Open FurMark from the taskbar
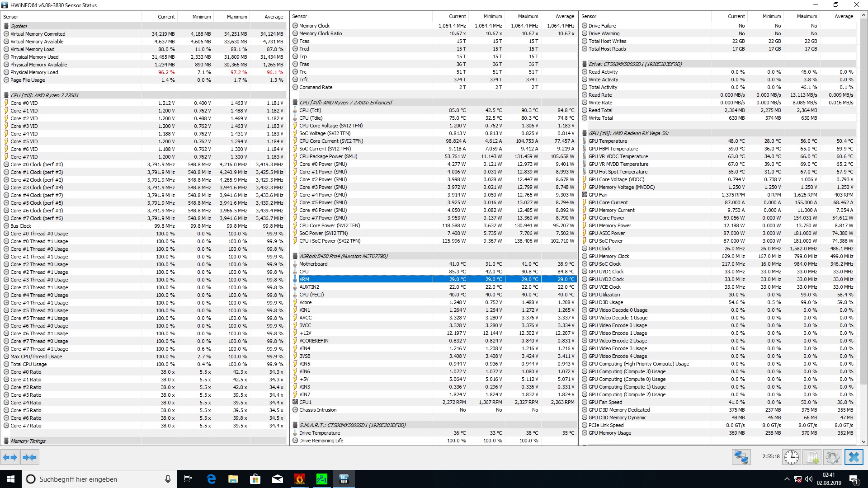Viewport: 868px width, 488px height. [x=299, y=479]
